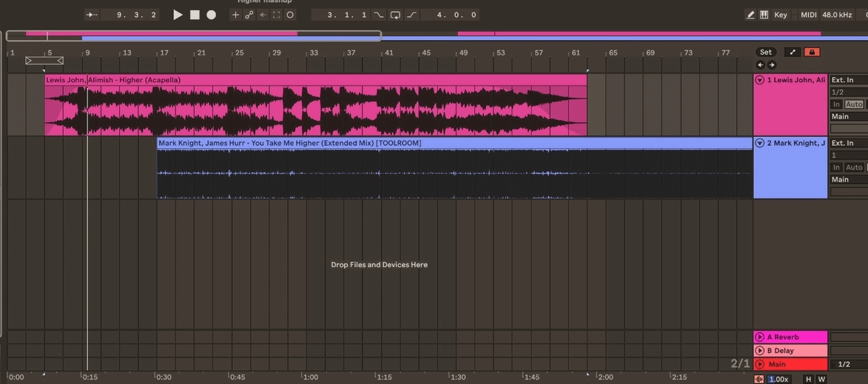Image resolution: width=868 pixels, height=384 pixels.
Task: Toggle Draw Mode pencil icon
Action: (x=750, y=15)
